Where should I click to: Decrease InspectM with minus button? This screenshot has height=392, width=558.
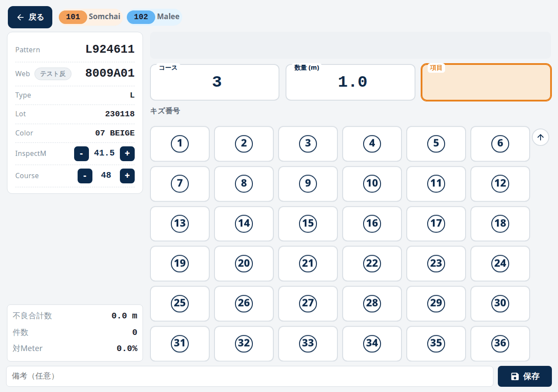[x=82, y=154]
